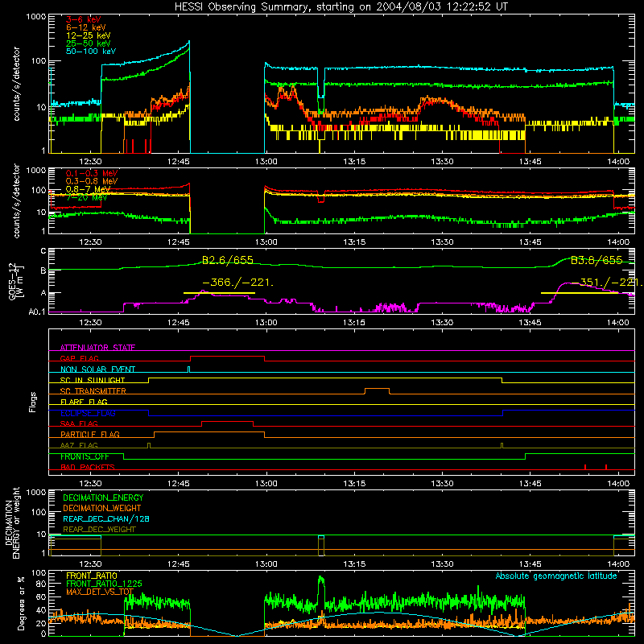
Task: Click the yellow FRONT_RATIO legend entry
Action: coord(92,576)
